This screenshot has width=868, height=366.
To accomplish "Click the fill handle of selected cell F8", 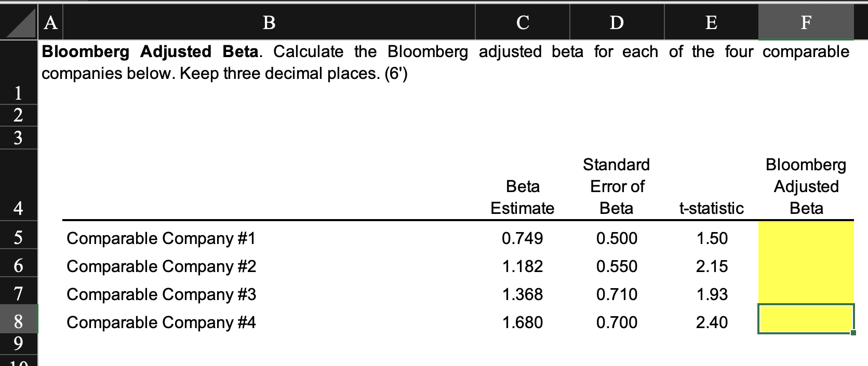I will click(x=853, y=333).
